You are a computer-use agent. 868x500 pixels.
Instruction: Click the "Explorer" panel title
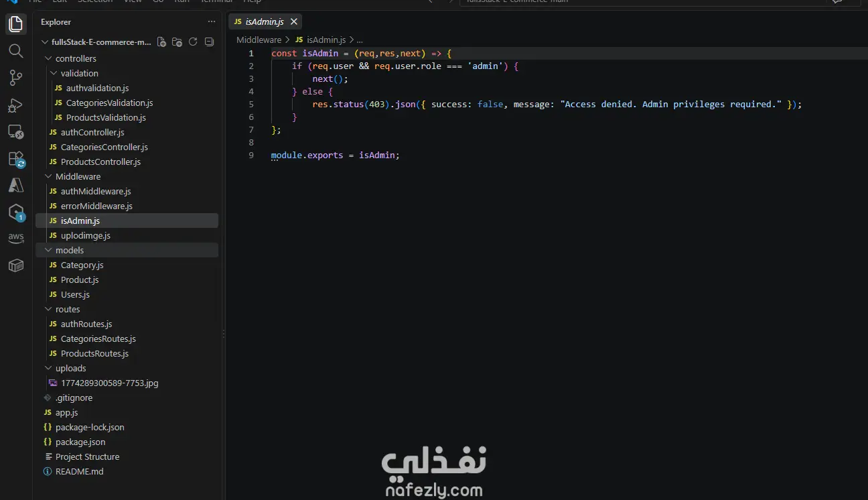56,22
